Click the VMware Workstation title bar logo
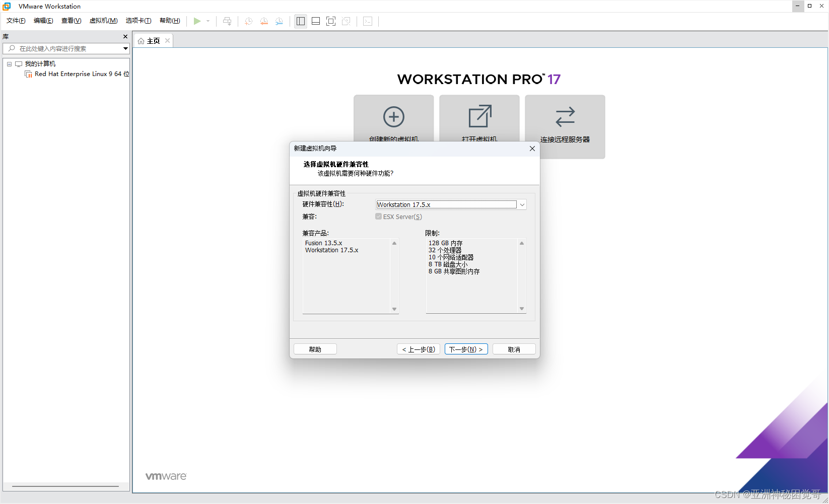Image resolution: width=829 pixels, height=504 pixels. [x=7, y=6]
